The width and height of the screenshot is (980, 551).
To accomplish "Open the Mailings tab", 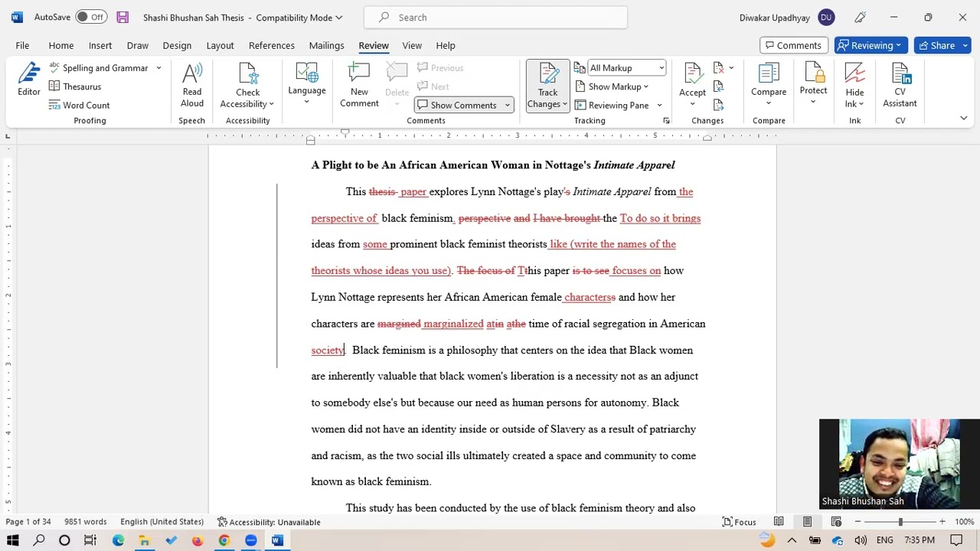I will click(x=326, y=45).
